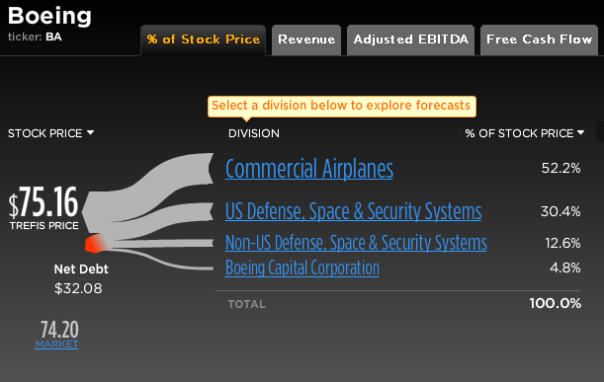
Task: Click the Net Debt $32.08 label
Action: 80,279
